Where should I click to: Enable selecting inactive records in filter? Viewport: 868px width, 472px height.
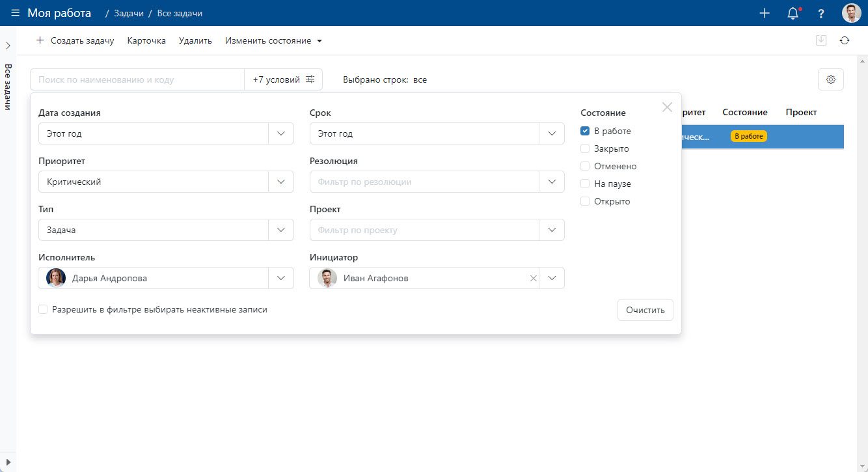(x=43, y=309)
